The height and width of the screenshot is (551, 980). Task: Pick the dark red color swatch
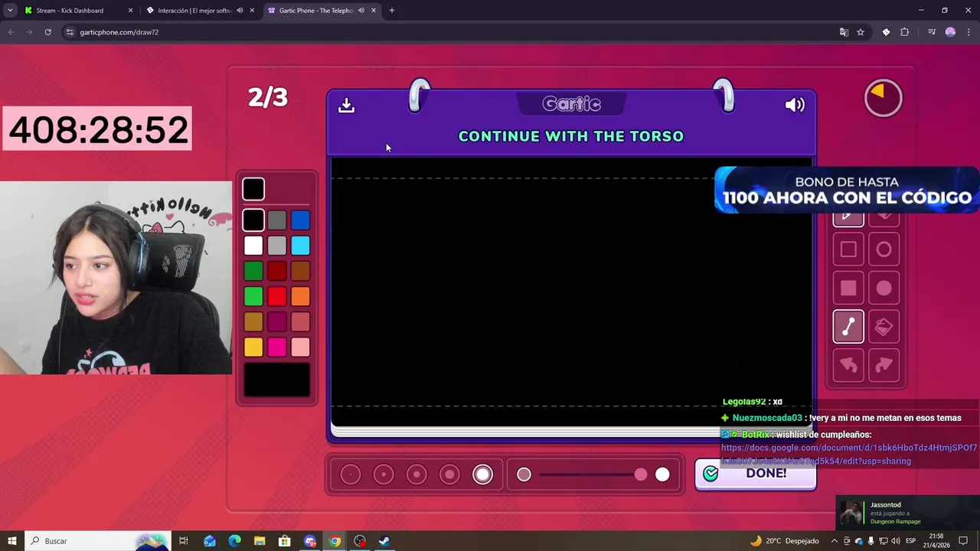(277, 271)
